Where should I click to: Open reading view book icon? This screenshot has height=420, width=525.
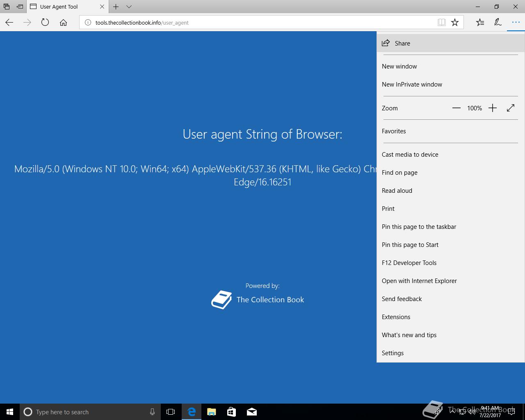[442, 23]
